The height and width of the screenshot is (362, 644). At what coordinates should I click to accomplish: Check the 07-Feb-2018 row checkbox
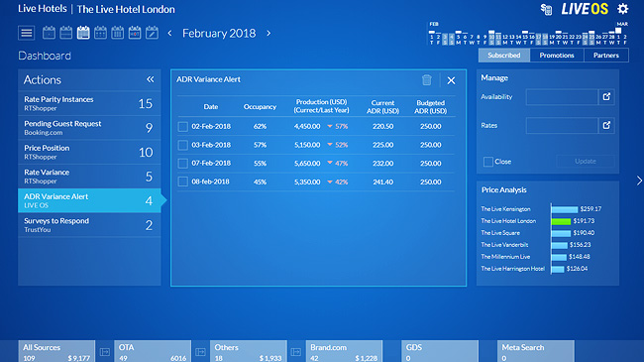coord(182,164)
